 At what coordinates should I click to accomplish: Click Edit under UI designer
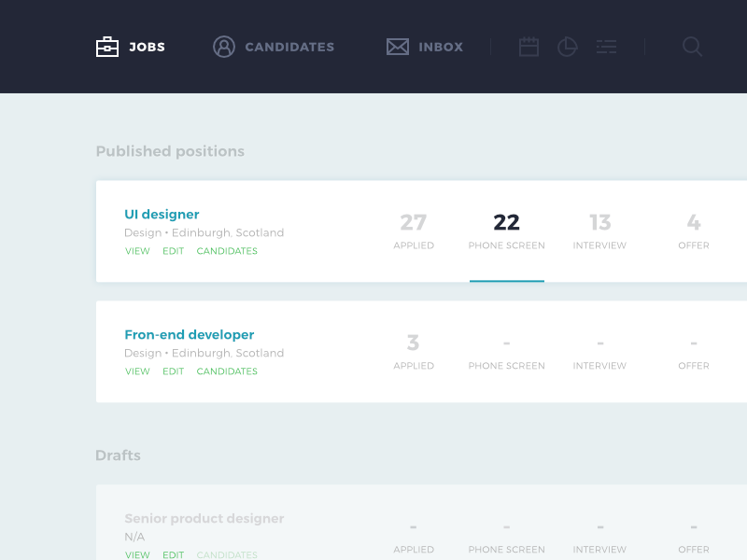(x=173, y=251)
